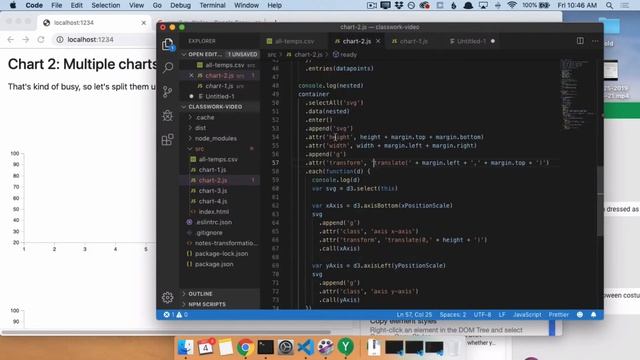Click the LF end-of-line status item
Image resolution: width=640 pixels, height=360 pixels.
tap(502, 315)
